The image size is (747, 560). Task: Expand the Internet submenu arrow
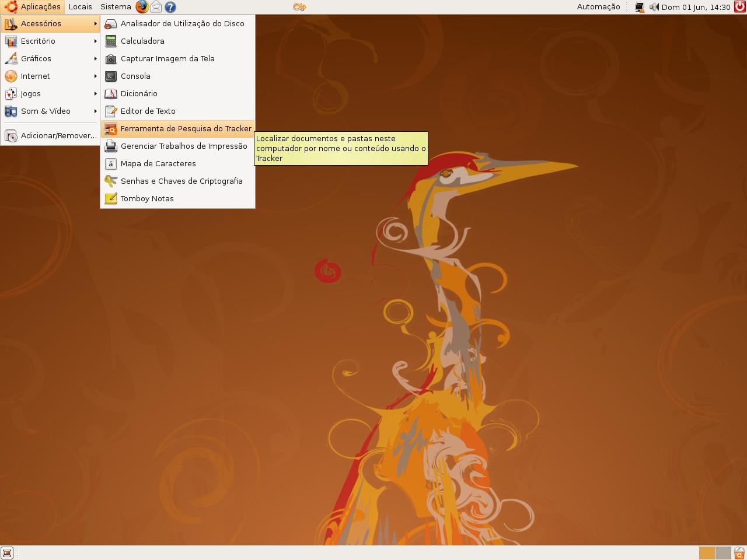click(x=95, y=76)
